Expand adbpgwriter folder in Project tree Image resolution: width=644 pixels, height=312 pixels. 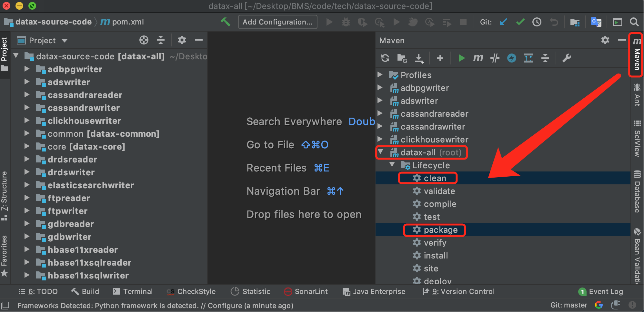coord(27,69)
